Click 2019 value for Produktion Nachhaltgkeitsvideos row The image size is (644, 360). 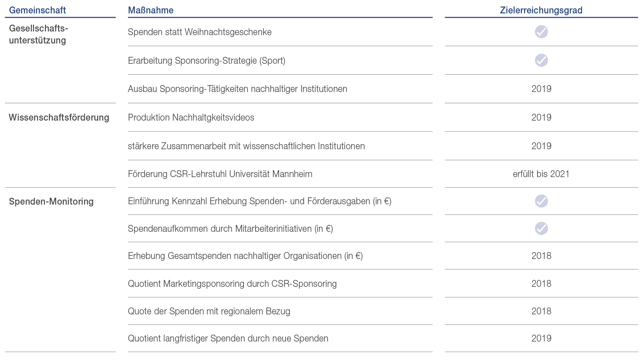coord(541,117)
